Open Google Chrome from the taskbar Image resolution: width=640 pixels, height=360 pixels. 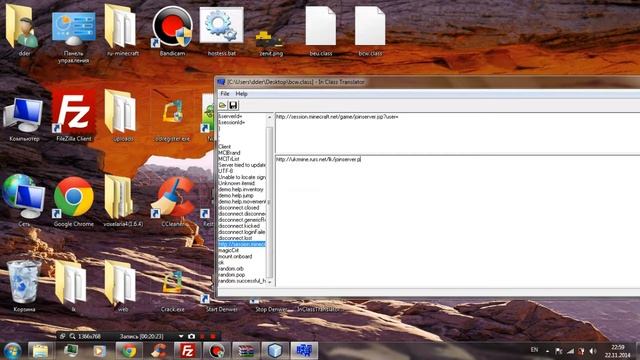(x=129, y=351)
